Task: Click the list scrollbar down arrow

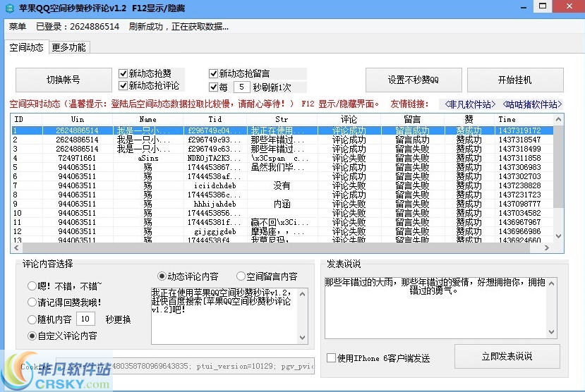Action: tap(559, 238)
